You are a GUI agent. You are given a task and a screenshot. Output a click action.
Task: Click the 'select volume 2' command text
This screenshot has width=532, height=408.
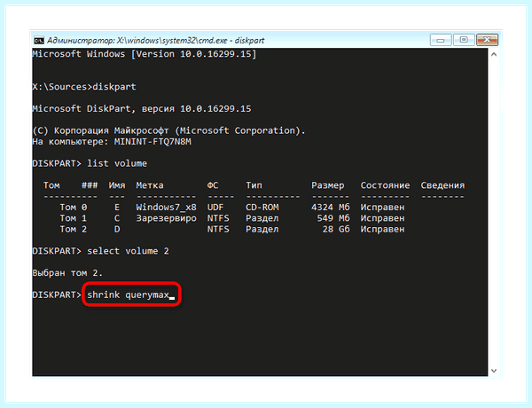pos(128,251)
